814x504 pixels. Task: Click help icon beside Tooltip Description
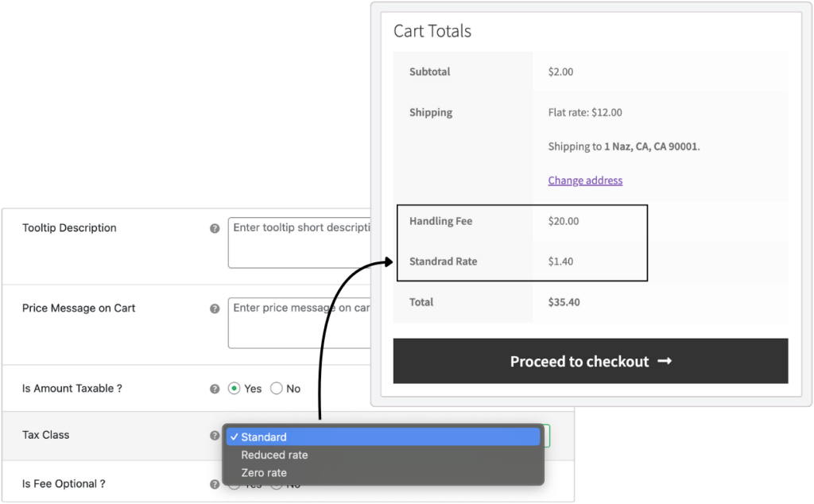(x=215, y=228)
